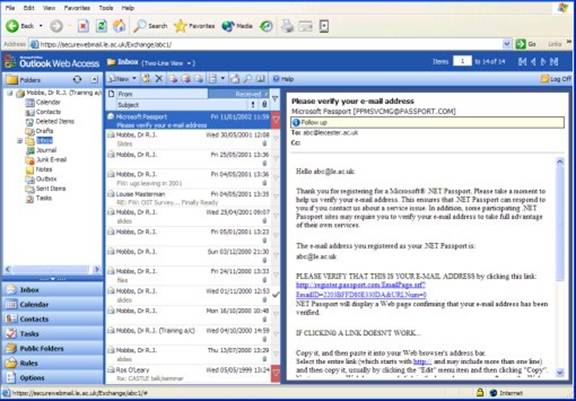Viewport: 576px width, 401px height.
Task: Open the Rules shortcut
Action: (x=53, y=363)
